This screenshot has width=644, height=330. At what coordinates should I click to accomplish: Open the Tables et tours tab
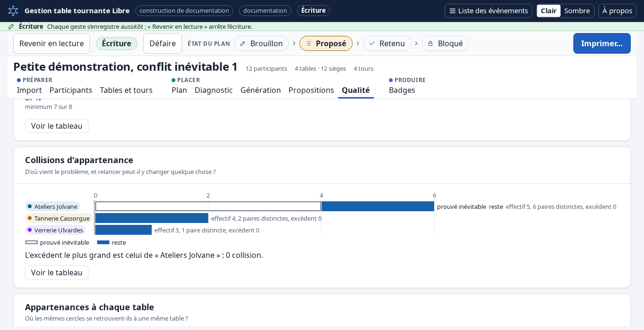coord(126,90)
